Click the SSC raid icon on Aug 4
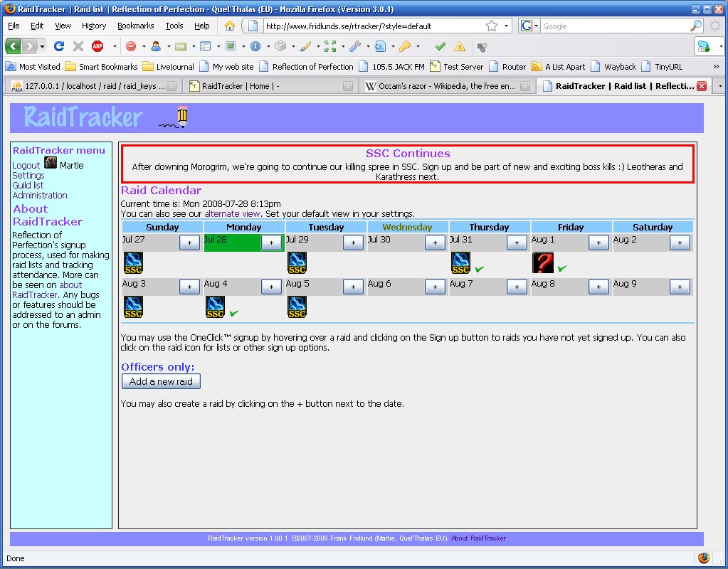 point(215,307)
